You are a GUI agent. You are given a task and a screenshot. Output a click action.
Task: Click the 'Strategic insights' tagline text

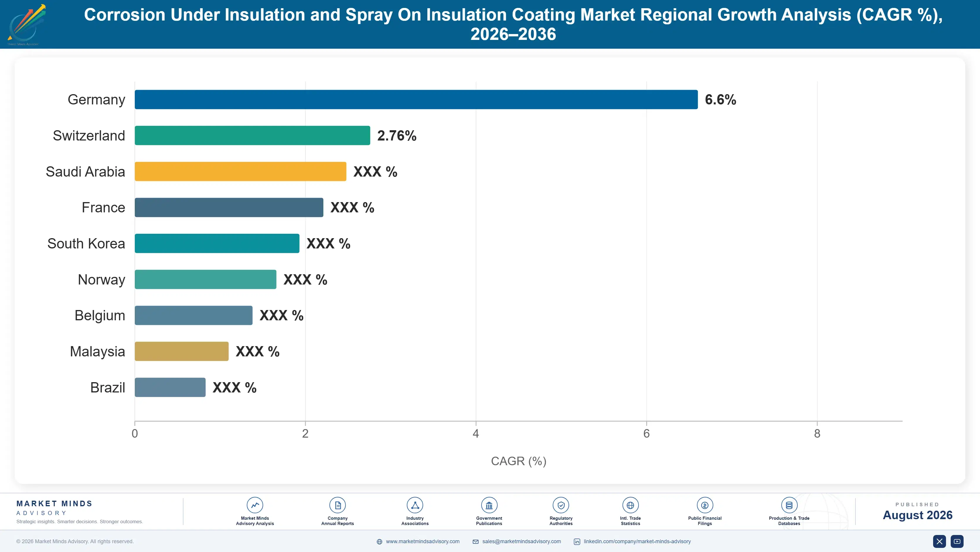[x=79, y=521]
